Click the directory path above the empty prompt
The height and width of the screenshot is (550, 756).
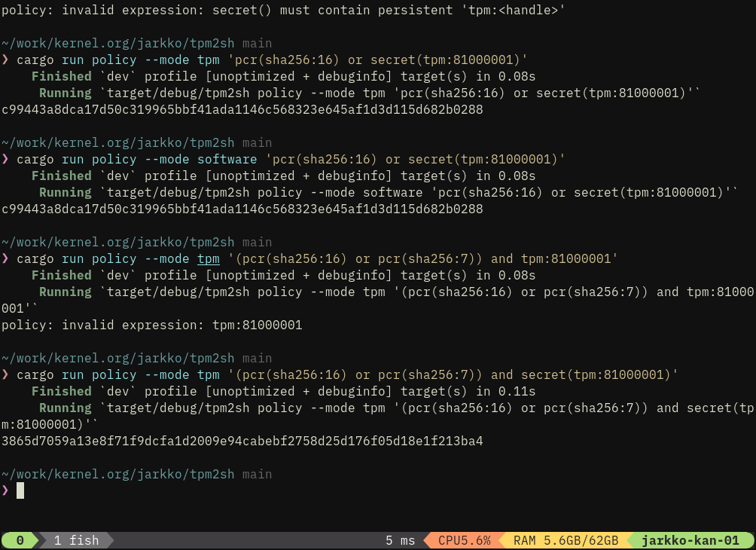click(117, 474)
